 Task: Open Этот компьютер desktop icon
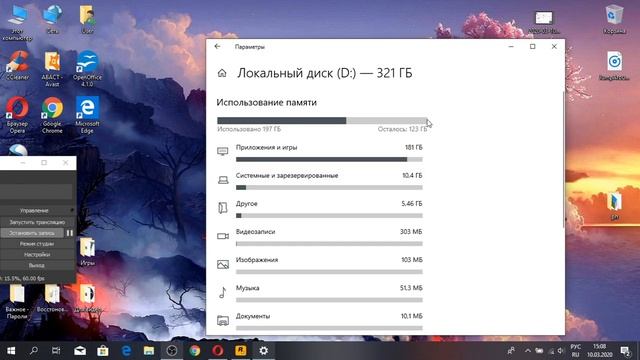(17, 22)
